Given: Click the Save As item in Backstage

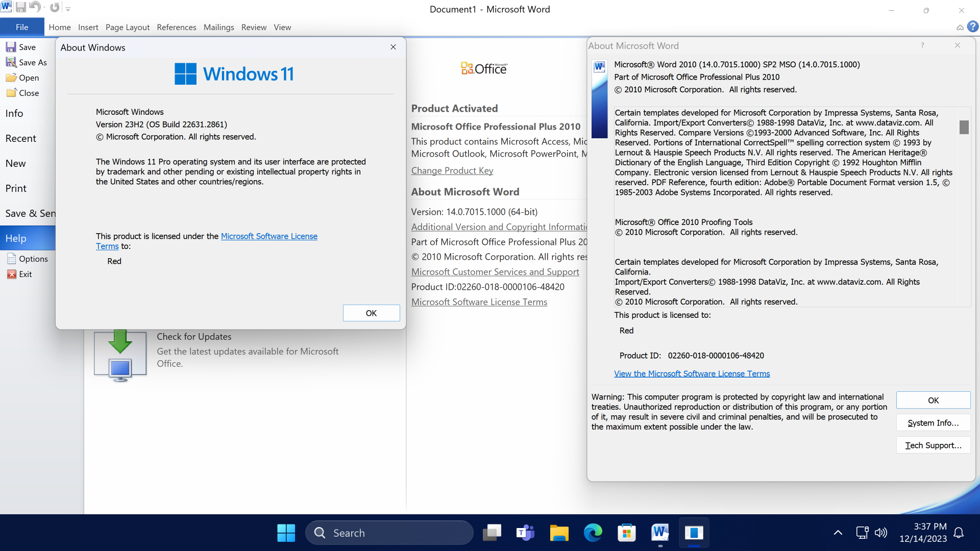Looking at the screenshot, I should [27, 62].
